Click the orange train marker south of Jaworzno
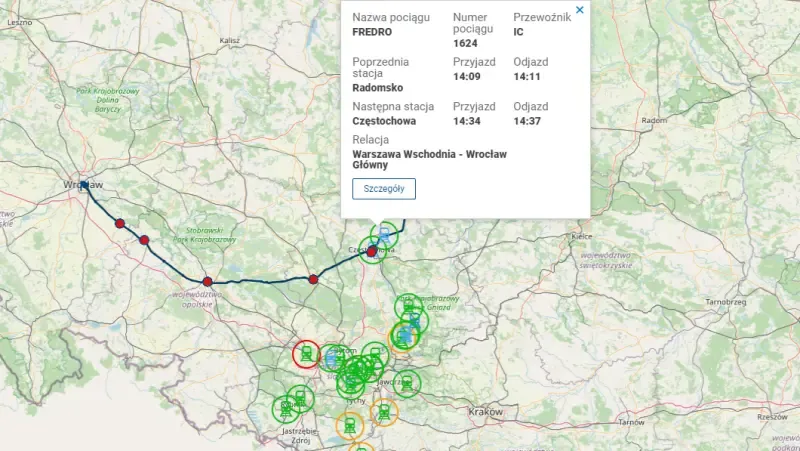 [x=384, y=412]
